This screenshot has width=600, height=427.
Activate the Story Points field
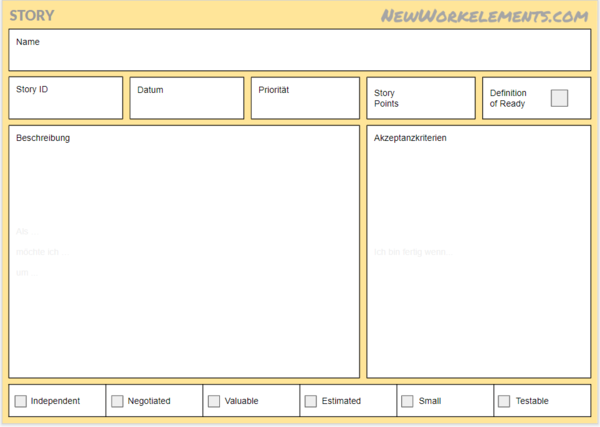(421, 98)
